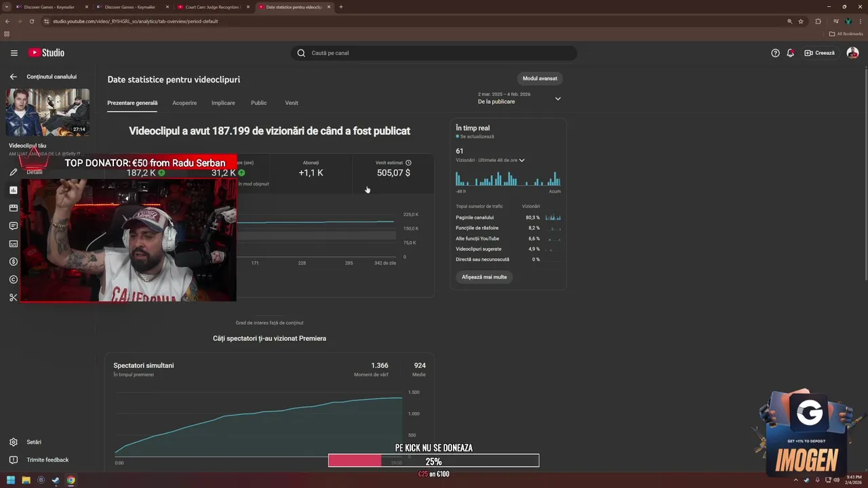Expand the De la publicare date range dropdown
The height and width of the screenshot is (488, 868).
[x=519, y=98]
